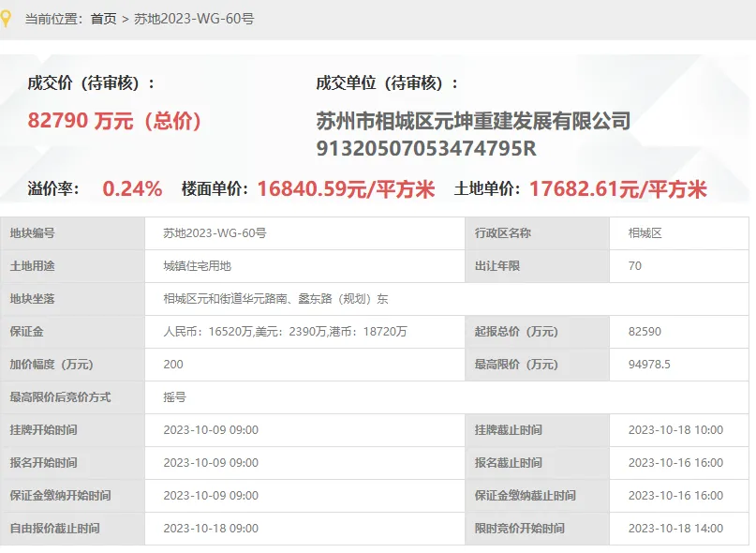Viewport: 756px width, 553px height.
Task: Select district value 相城区
Action: pos(645,233)
